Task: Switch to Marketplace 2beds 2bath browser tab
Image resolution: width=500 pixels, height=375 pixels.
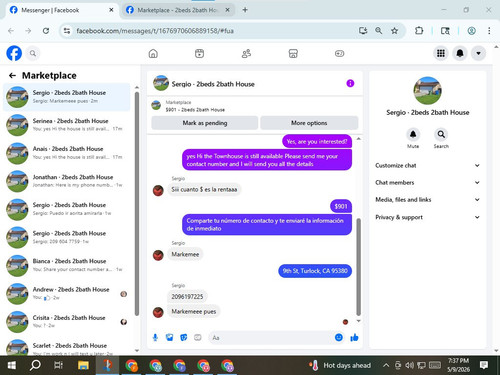Action: click(177, 10)
